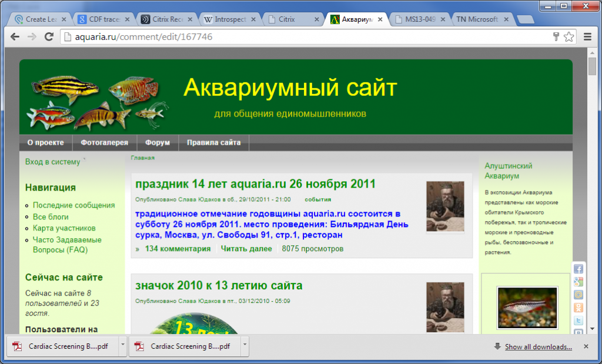Open the Последние сообщения link
The height and width of the screenshot is (364, 602).
pyautogui.click(x=73, y=205)
